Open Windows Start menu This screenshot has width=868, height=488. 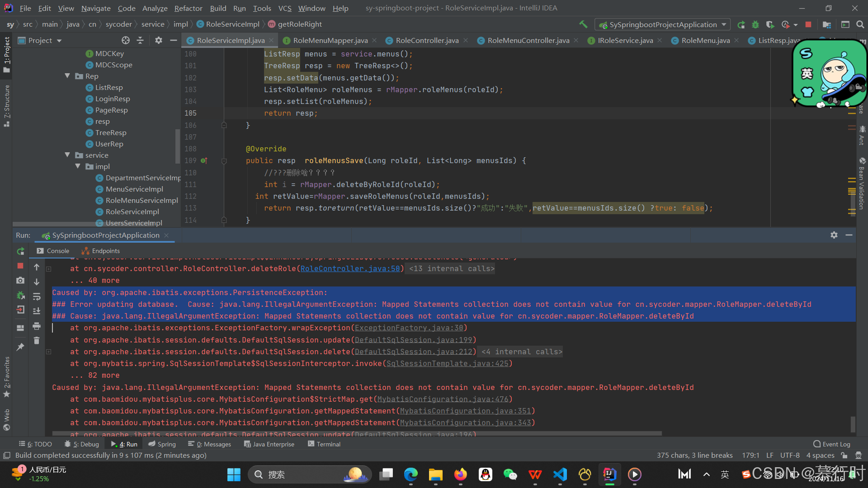click(234, 474)
